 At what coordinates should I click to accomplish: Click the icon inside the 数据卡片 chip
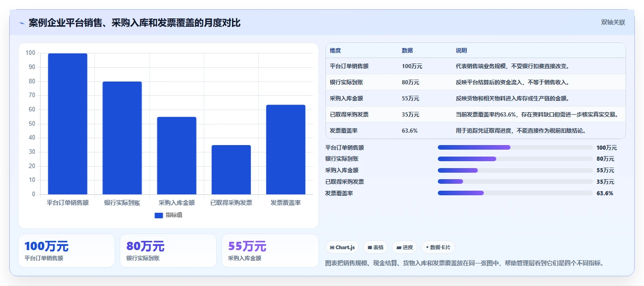pos(428,247)
